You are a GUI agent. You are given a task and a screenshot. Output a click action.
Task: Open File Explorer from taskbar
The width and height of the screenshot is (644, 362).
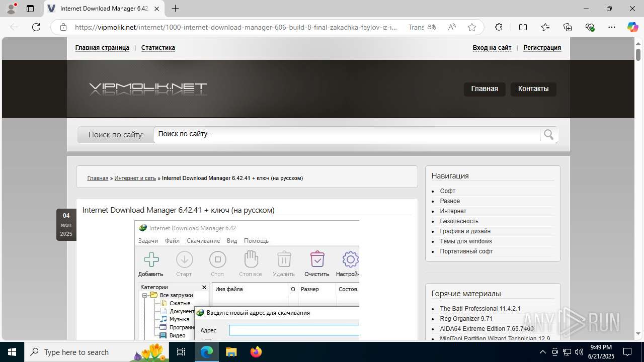coord(231,352)
